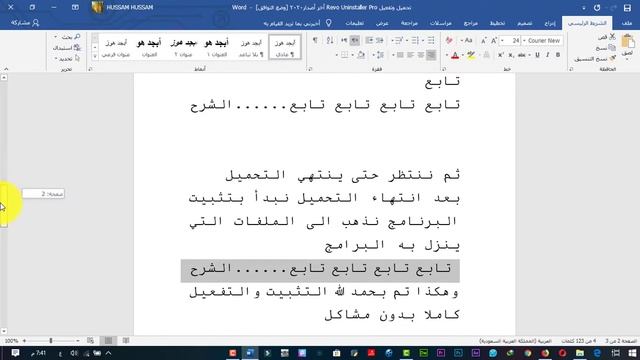The width and height of the screenshot is (640, 360).
Task: Apply the Heading 2 style
Action: pyautogui.click(x=183, y=48)
